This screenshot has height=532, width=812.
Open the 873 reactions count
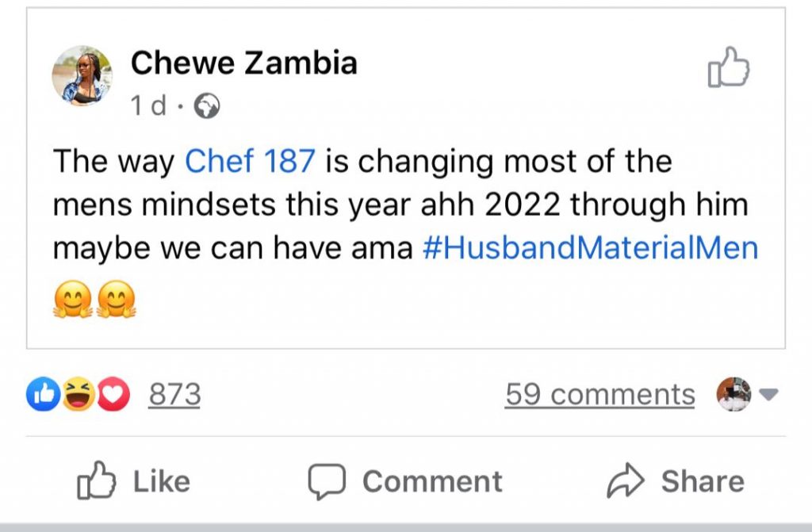174,394
